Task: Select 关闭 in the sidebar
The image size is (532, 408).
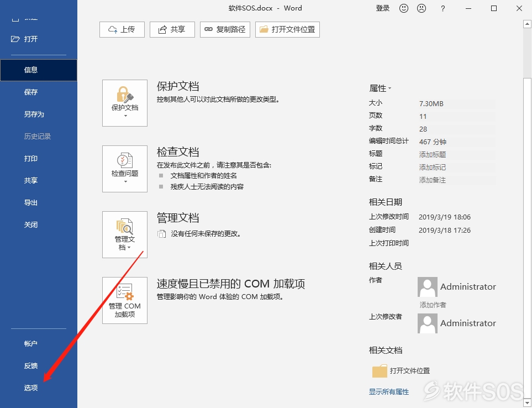Action: [x=39, y=224]
